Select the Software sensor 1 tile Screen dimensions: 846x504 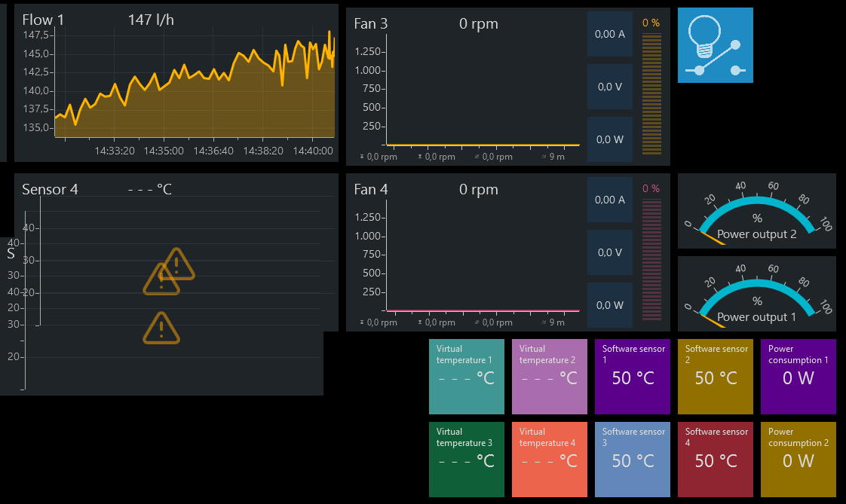click(x=633, y=377)
